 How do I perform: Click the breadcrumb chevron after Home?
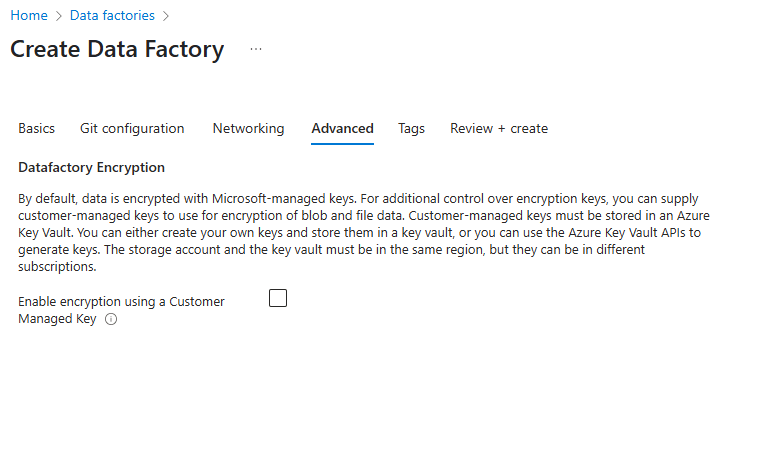point(59,16)
